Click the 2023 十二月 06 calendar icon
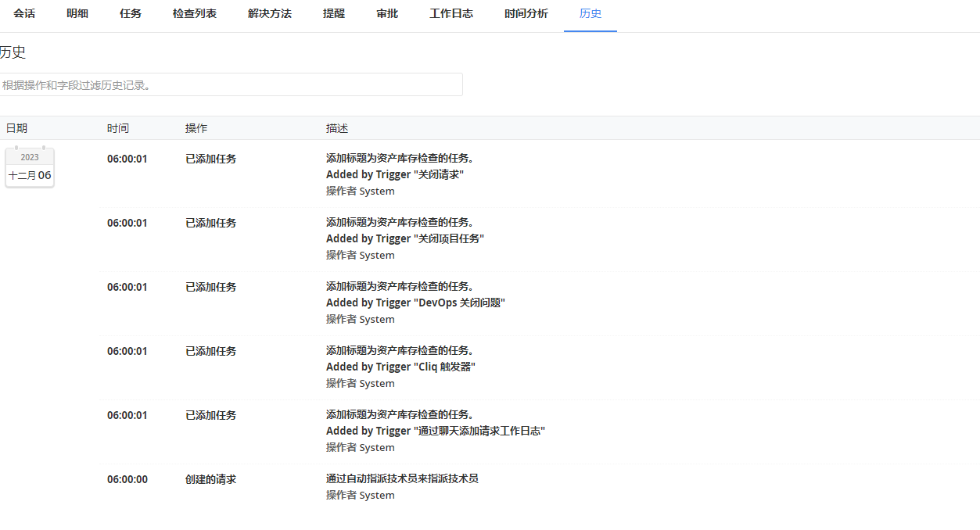 coord(30,167)
